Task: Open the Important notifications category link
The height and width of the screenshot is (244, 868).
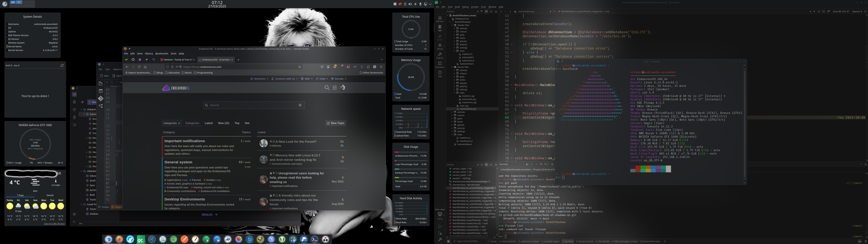Action: [x=185, y=141]
